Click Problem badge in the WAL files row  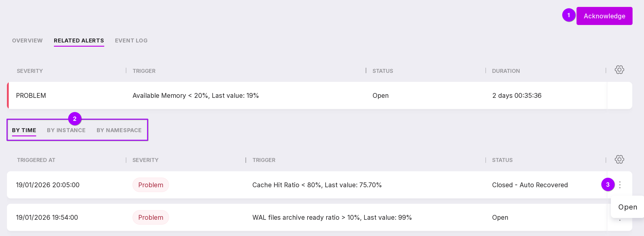150,217
